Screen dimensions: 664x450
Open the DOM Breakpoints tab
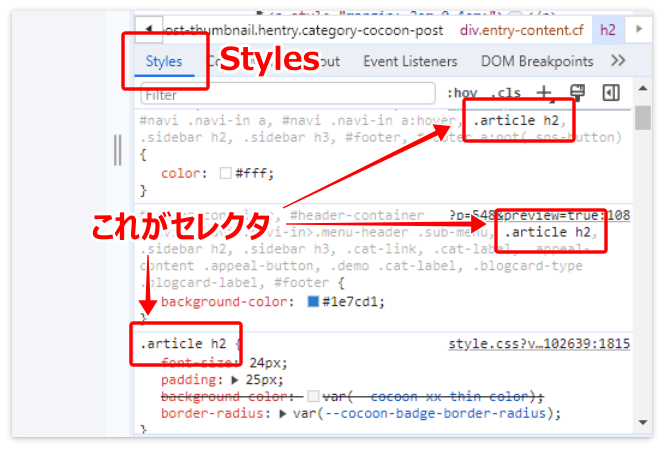[x=537, y=61]
